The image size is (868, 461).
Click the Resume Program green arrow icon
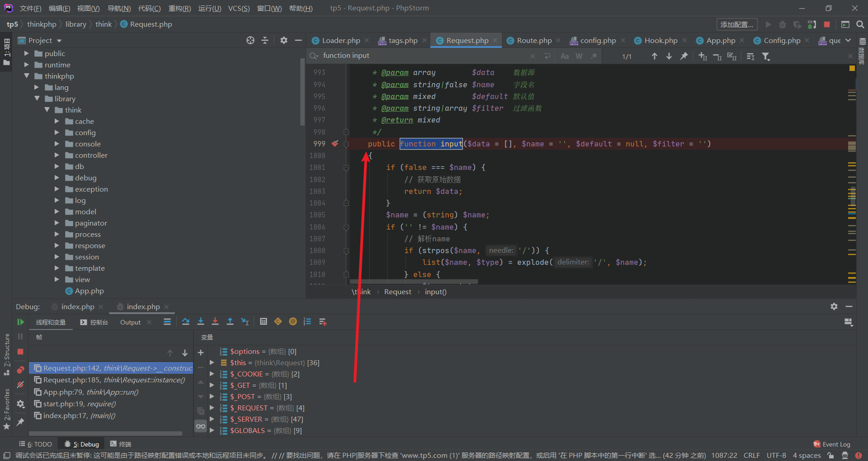coord(20,322)
